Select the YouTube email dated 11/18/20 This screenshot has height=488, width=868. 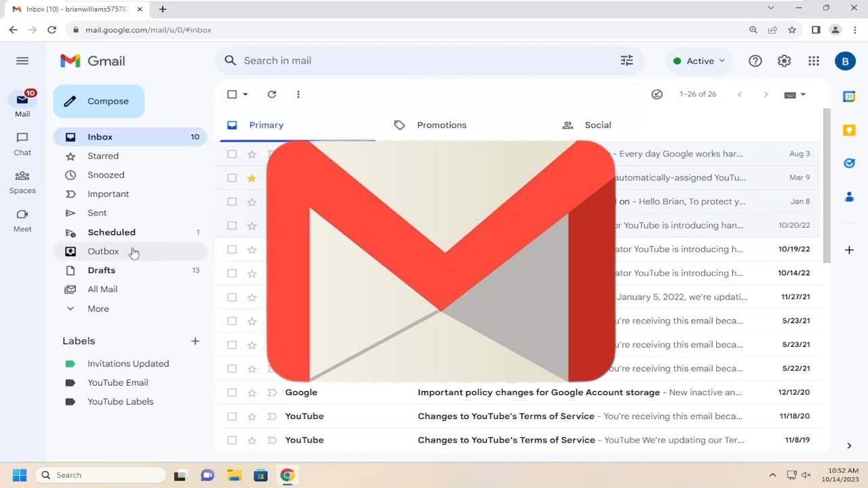pos(232,416)
